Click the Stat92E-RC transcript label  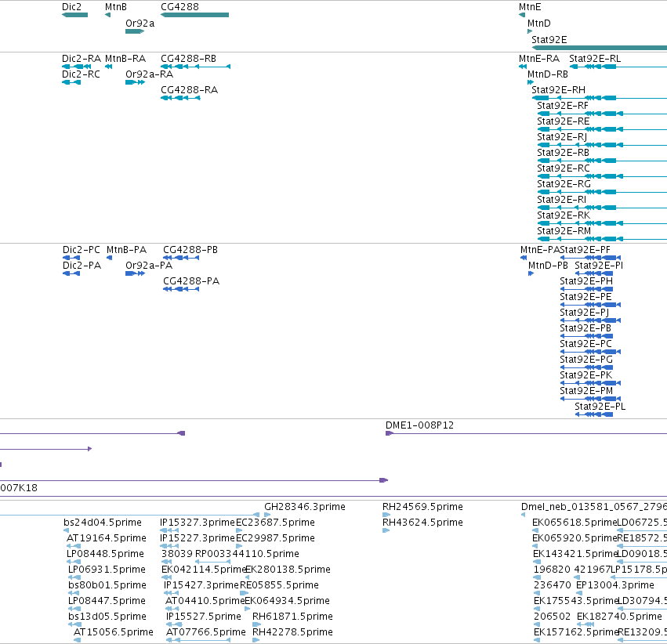[x=564, y=168]
